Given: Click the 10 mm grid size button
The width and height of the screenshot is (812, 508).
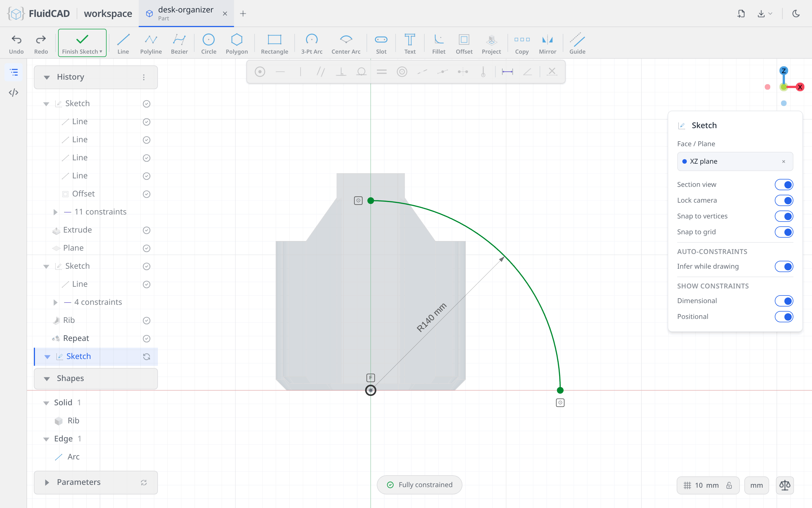Looking at the screenshot, I should tap(708, 485).
